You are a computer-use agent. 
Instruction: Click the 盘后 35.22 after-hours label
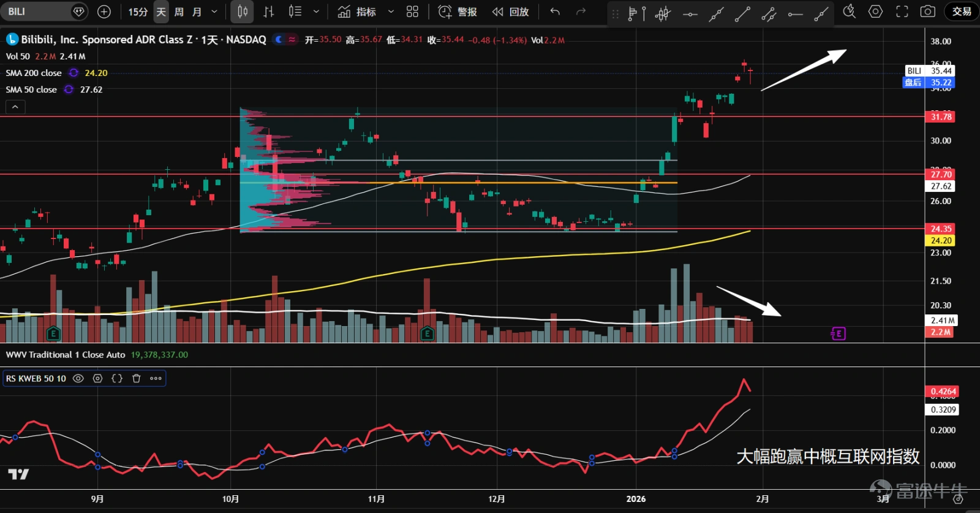[x=929, y=83]
